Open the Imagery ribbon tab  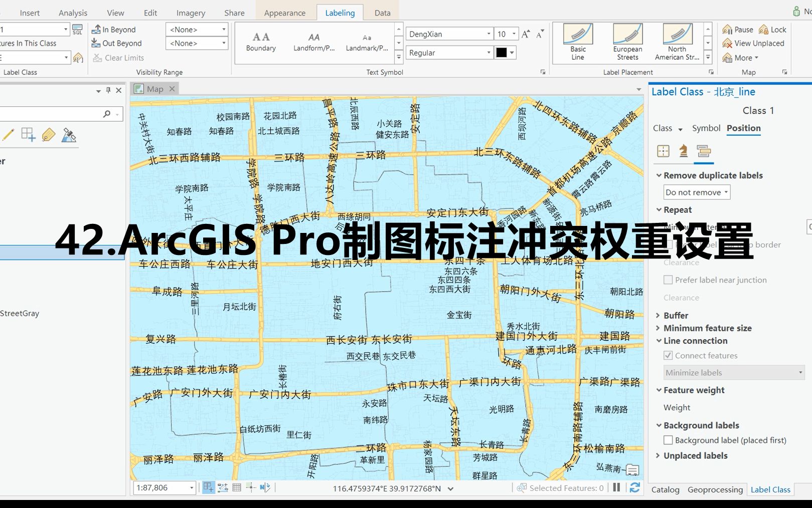[190, 13]
